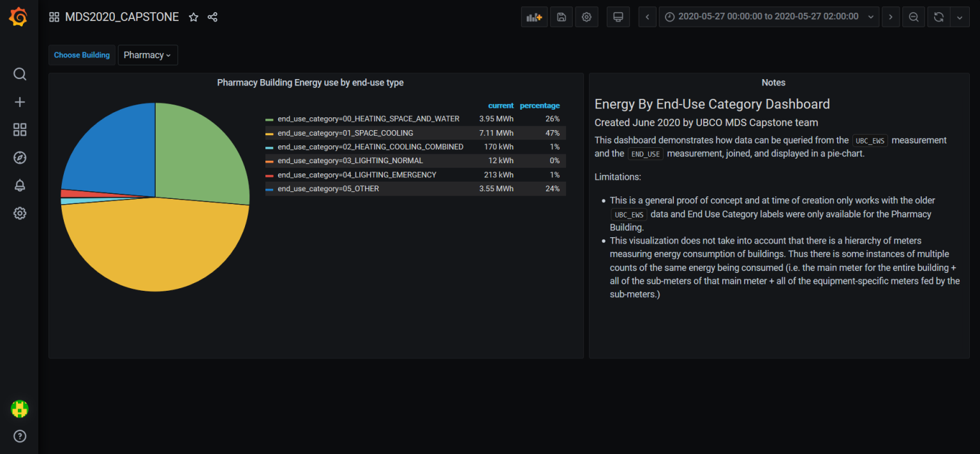Open the time range picker

point(769,17)
